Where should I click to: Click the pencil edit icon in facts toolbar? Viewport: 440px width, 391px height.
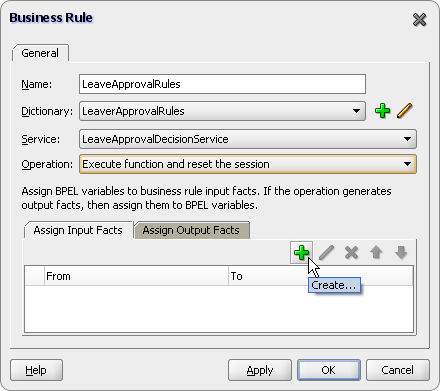pos(327,253)
